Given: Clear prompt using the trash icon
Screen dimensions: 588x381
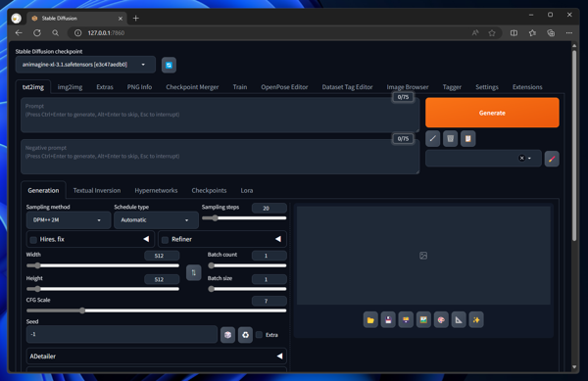Looking at the screenshot, I should (451, 139).
